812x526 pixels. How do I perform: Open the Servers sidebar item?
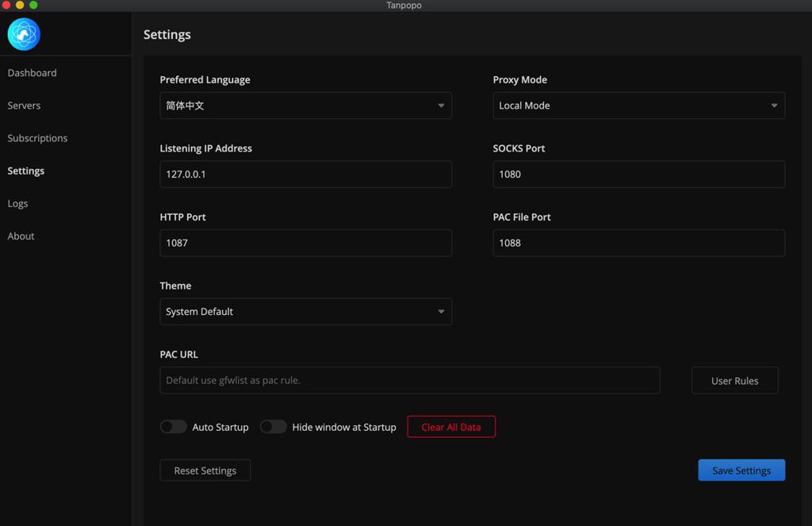[25, 106]
